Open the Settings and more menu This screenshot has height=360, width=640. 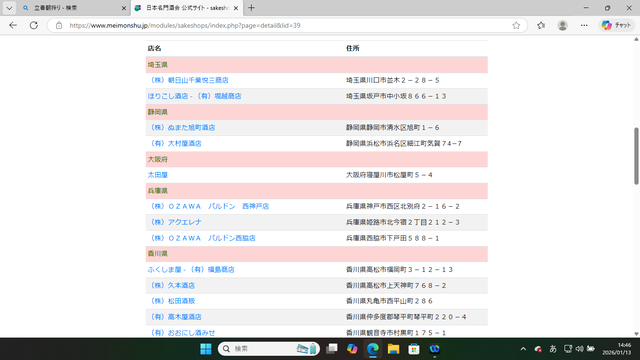(x=584, y=25)
